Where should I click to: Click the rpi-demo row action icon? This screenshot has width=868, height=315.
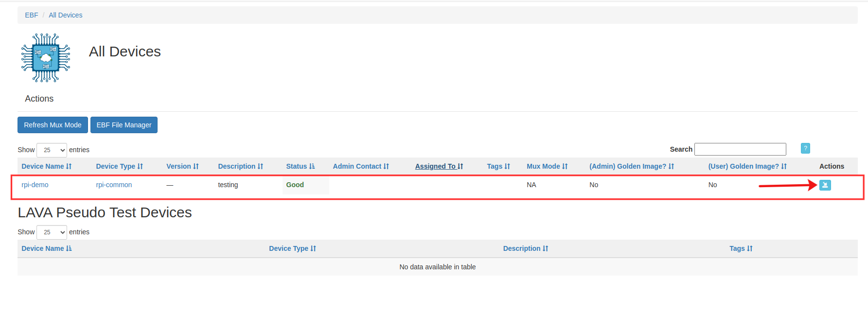click(825, 185)
